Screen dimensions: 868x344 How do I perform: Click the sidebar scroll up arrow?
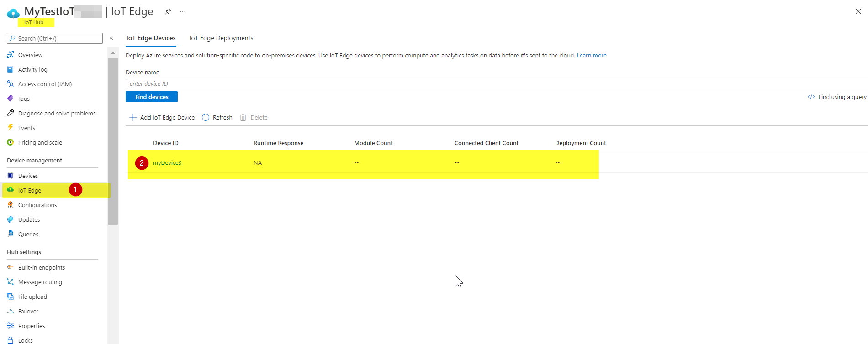pyautogui.click(x=113, y=53)
